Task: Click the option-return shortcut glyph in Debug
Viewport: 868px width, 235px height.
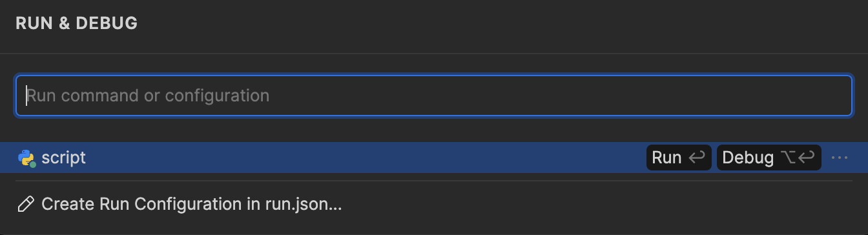Action: tap(797, 158)
